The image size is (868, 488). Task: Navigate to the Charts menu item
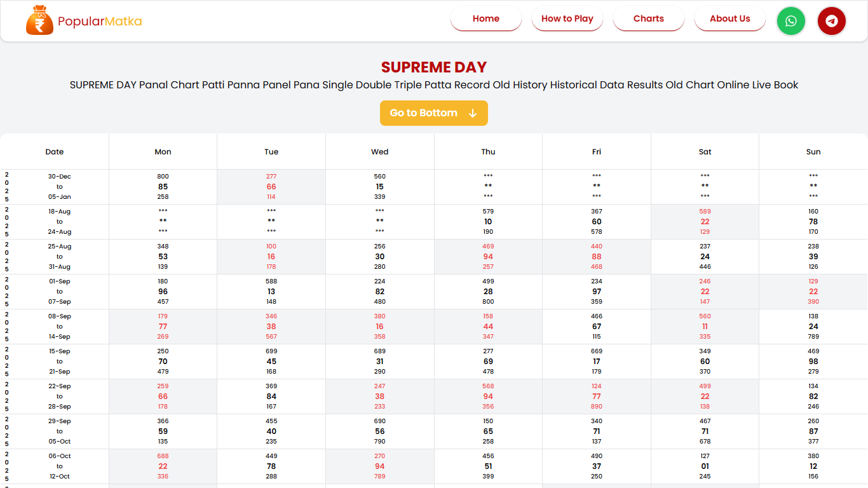(x=648, y=19)
